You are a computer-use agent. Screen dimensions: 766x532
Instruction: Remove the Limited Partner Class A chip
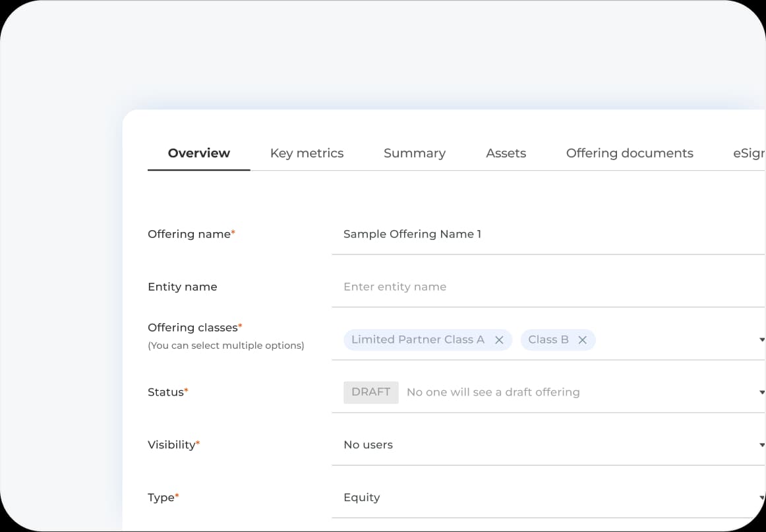pyautogui.click(x=499, y=340)
